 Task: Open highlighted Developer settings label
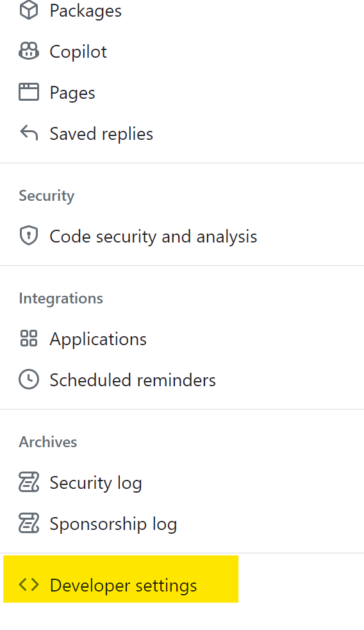click(123, 585)
